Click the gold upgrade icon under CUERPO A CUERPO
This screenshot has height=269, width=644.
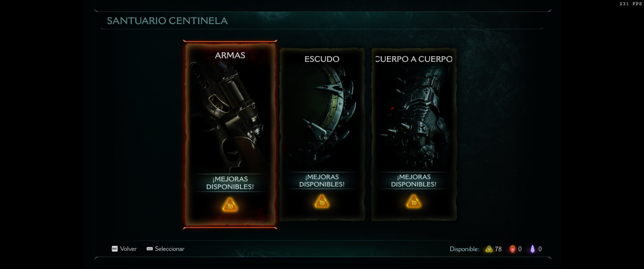click(414, 202)
